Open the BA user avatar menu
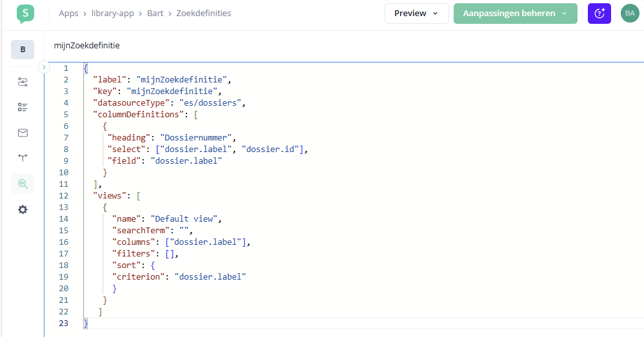The height and width of the screenshot is (337, 644). 630,14
